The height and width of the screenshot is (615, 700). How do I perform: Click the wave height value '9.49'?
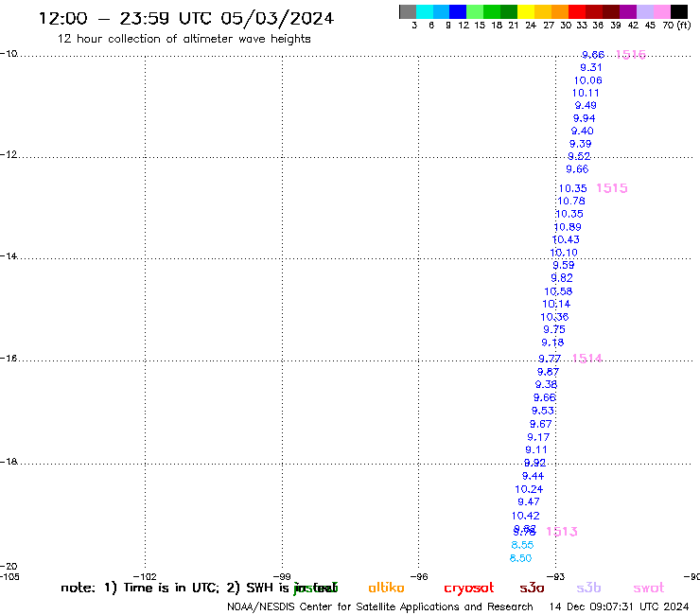pos(586,105)
